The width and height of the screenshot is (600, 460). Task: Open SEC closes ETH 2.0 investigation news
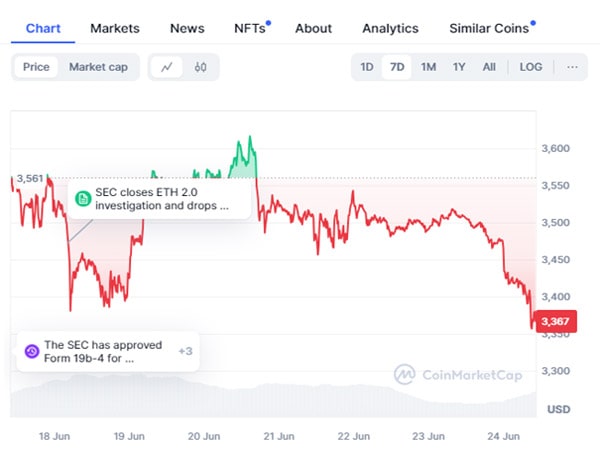tap(161, 199)
